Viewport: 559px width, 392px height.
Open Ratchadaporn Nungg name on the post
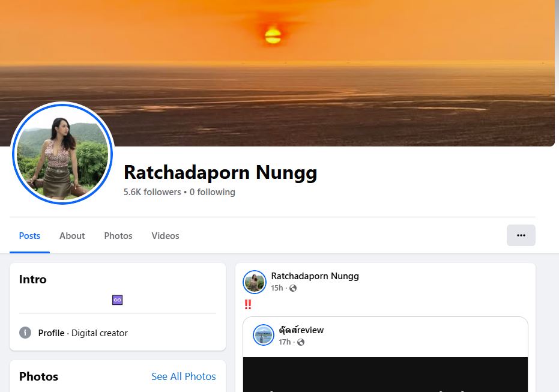tap(315, 276)
